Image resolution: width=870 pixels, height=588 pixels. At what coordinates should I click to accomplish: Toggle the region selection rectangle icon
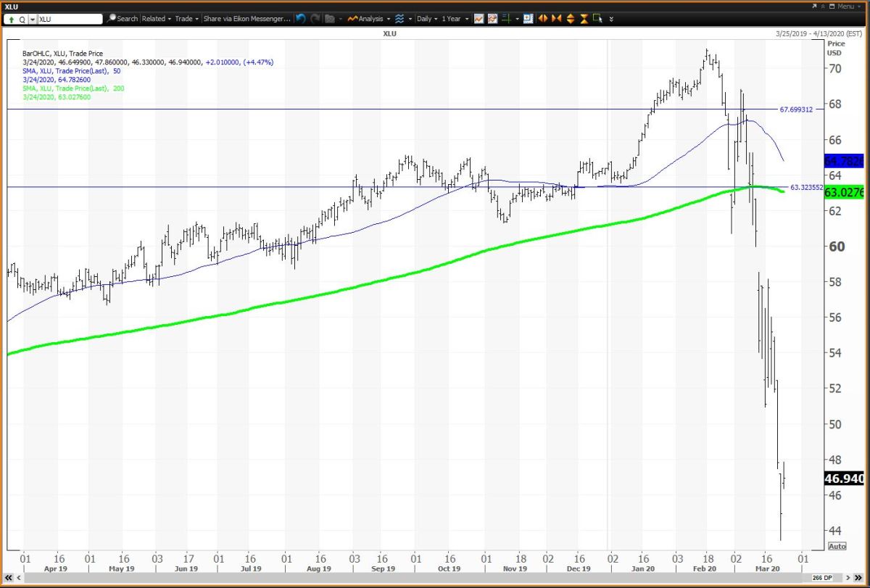point(598,18)
